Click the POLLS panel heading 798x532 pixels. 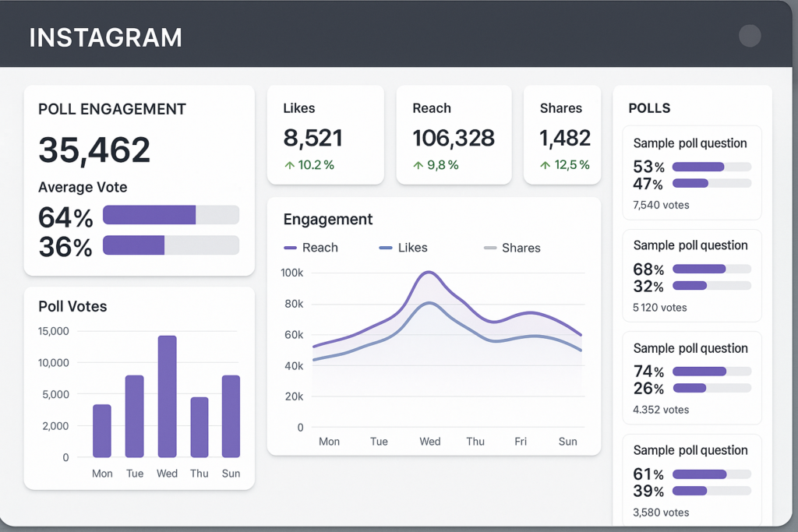pyautogui.click(x=649, y=108)
